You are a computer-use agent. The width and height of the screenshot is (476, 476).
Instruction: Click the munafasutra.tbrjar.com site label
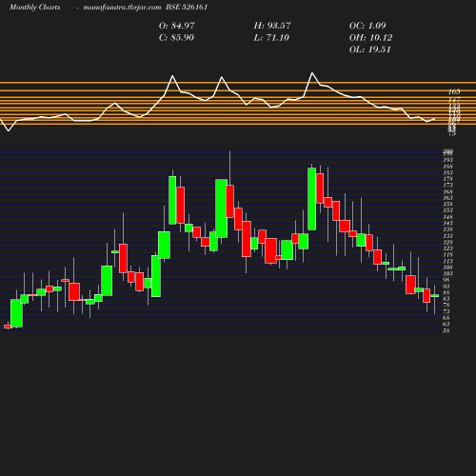coord(122,7)
